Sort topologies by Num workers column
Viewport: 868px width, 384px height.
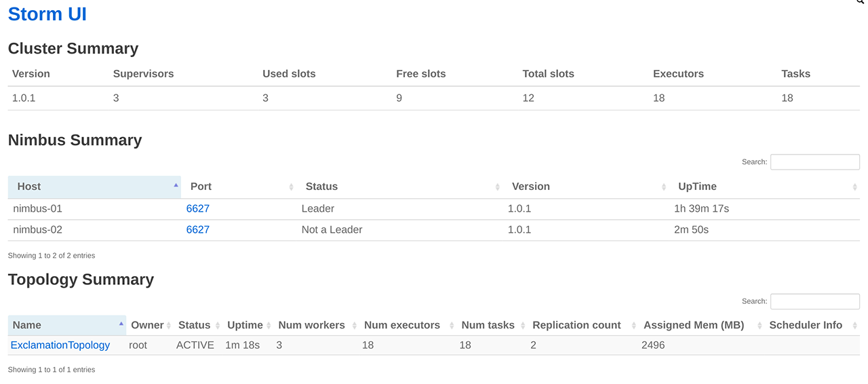311,325
